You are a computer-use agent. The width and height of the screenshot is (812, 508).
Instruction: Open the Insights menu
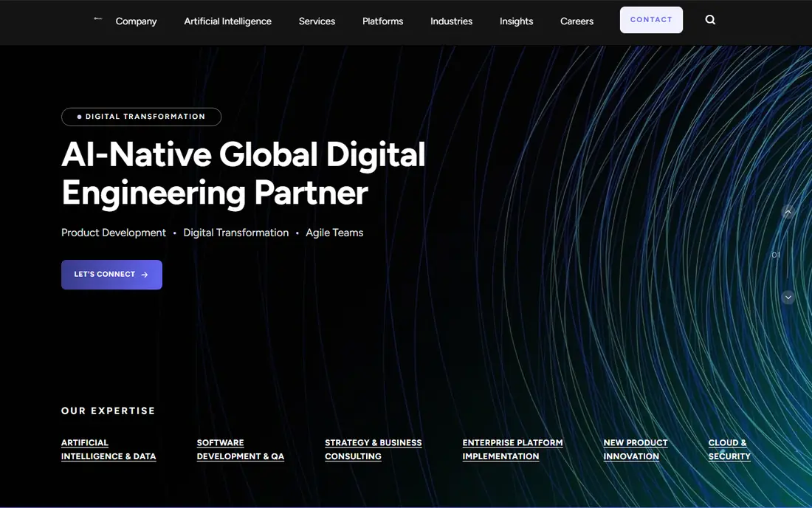click(x=516, y=21)
